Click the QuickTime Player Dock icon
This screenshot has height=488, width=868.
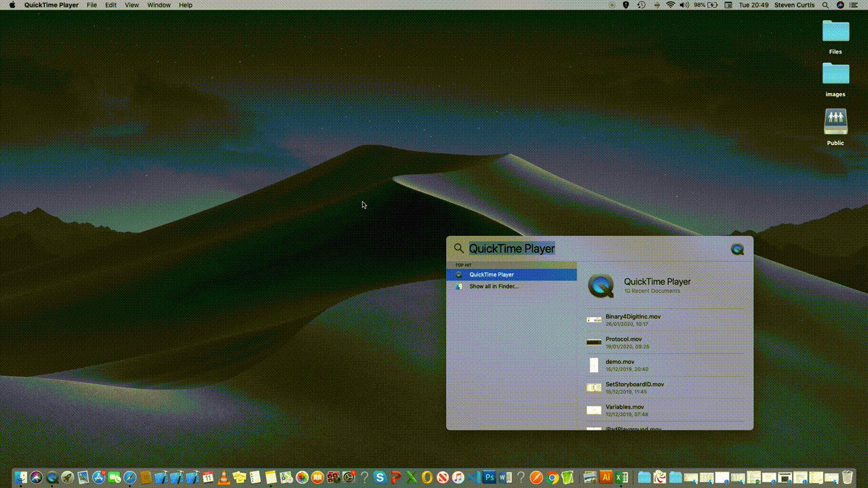click(52, 477)
